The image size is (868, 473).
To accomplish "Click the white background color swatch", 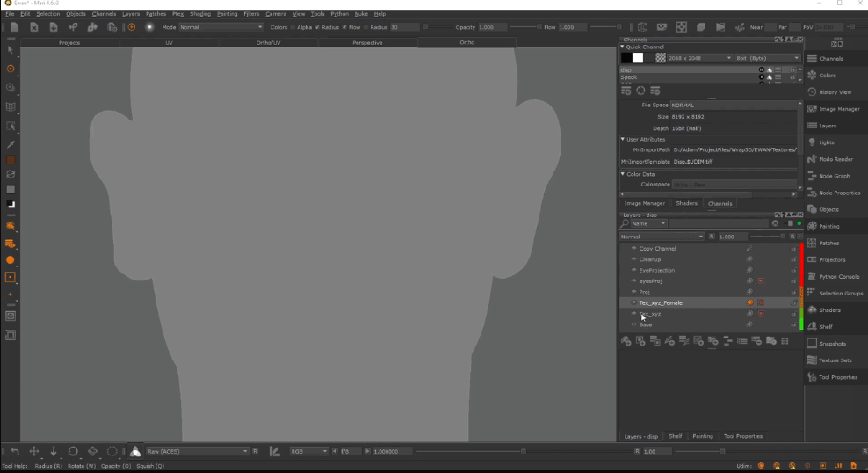I will pyautogui.click(x=639, y=58).
